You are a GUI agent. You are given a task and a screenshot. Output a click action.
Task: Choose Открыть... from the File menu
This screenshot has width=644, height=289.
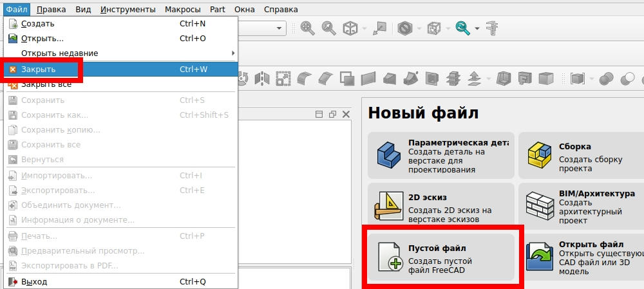pyautogui.click(x=121, y=39)
